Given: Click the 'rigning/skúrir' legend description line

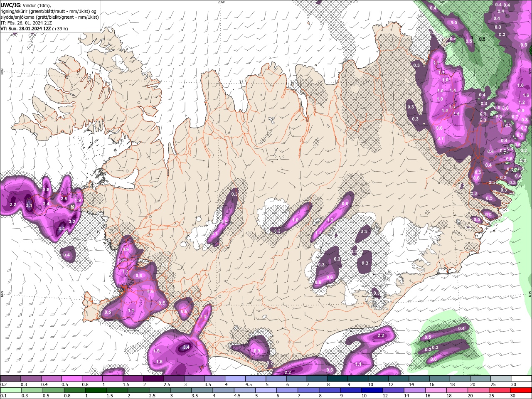Looking at the screenshot, I should click(49, 11).
